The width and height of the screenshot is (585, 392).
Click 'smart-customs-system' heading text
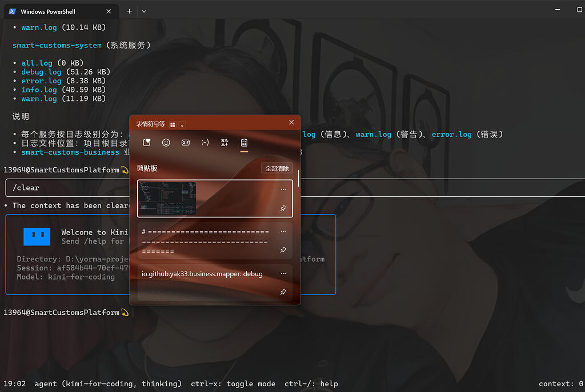57,45
